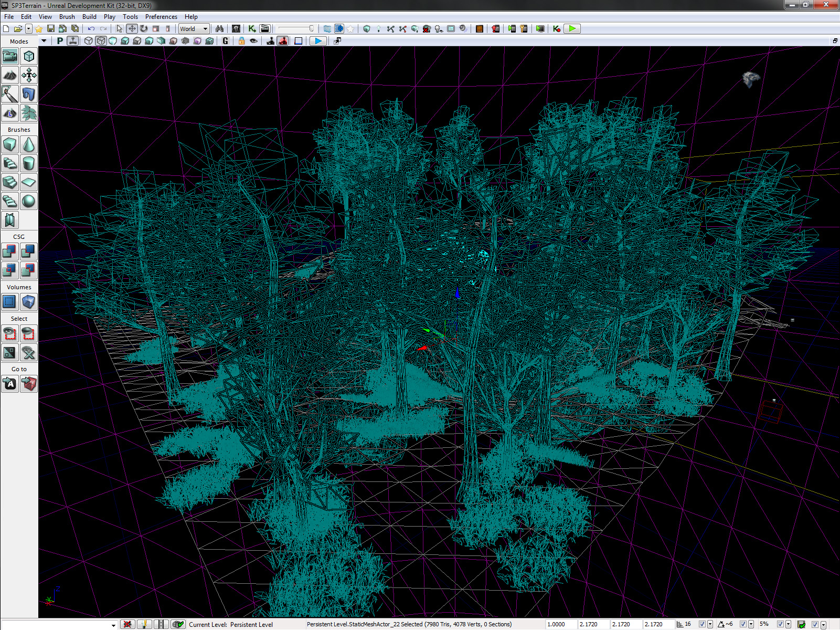Open Kismet editor green K icon
The image size is (840, 630).
point(252,29)
